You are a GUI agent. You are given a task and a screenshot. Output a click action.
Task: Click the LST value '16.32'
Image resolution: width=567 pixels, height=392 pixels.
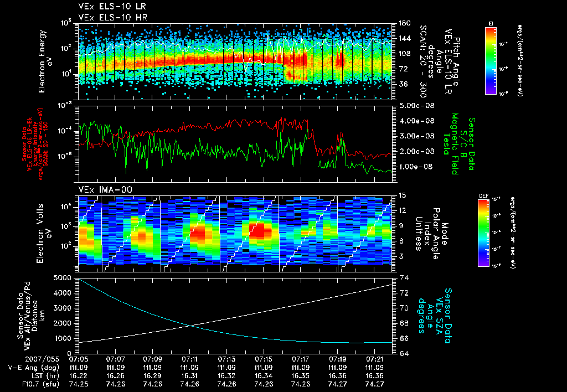(226, 376)
